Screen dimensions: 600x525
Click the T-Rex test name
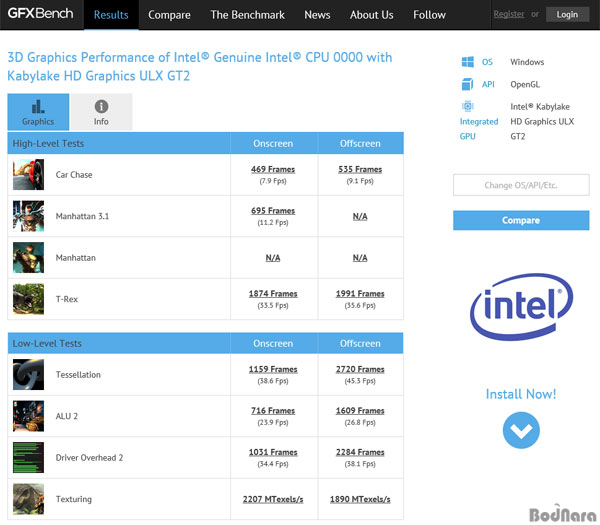tap(67, 299)
